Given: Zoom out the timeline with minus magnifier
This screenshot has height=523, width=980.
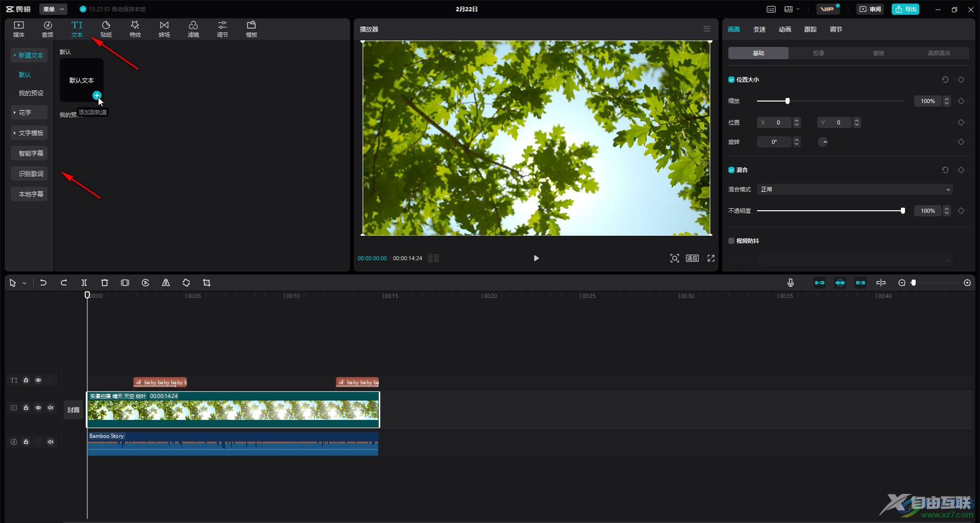Looking at the screenshot, I should click(x=902, y=283).
